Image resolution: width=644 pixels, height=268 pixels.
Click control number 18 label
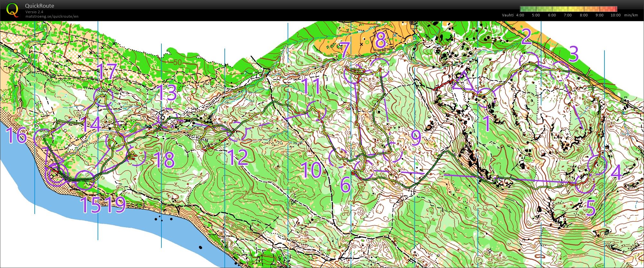(x=164, y=160)
